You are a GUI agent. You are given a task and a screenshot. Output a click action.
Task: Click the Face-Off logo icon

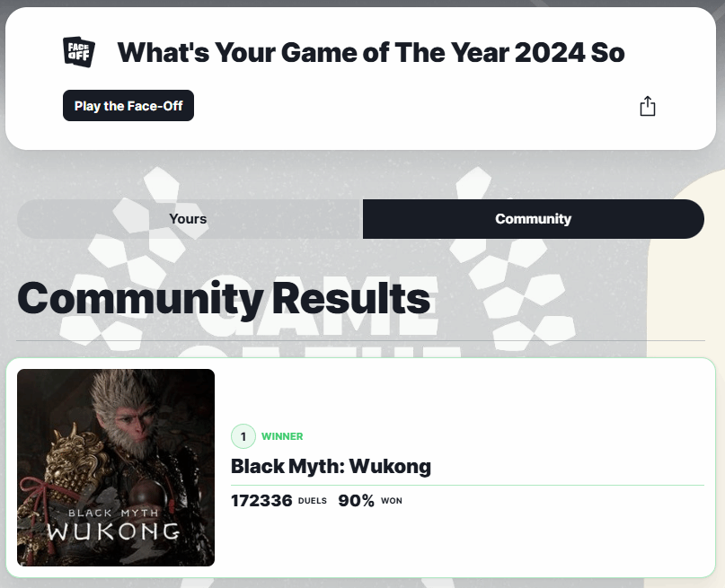(x=79, y=52)
